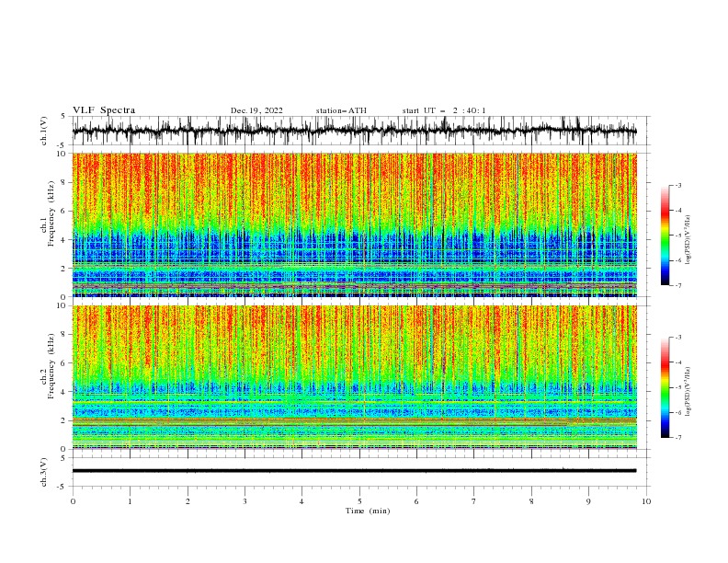
Task: Click time axis tick label '2'
Action: [188, 501]
